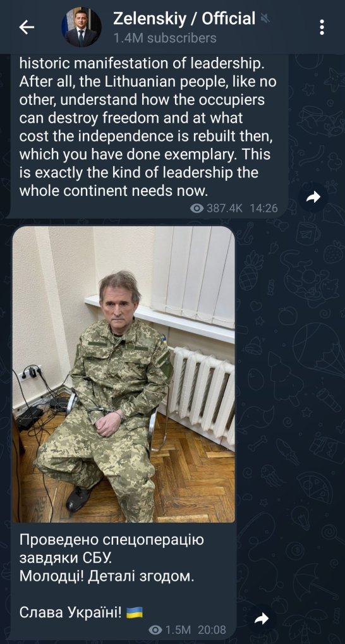
Task: Tap the 'Молодці! Деталі згодом.' text
Action: (106, 576)
